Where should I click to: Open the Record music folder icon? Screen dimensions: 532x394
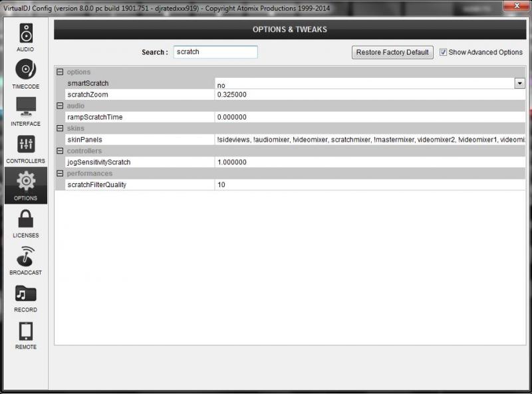pyautogui.click(x=26, y=294)
